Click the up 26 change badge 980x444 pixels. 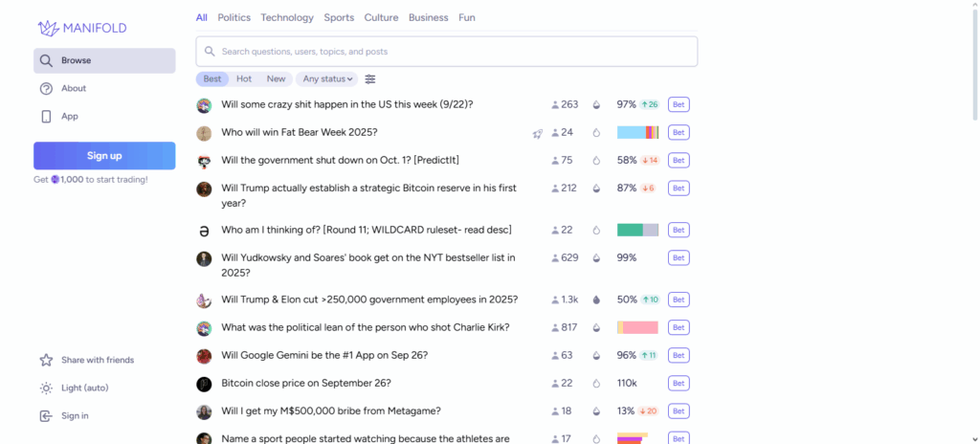pyautogui.click(x=650, y=104)
